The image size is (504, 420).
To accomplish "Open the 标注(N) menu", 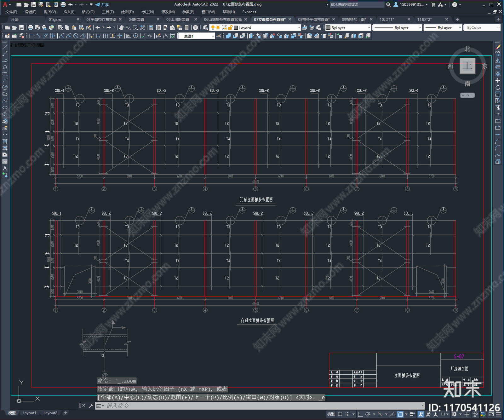I will 147,12.
